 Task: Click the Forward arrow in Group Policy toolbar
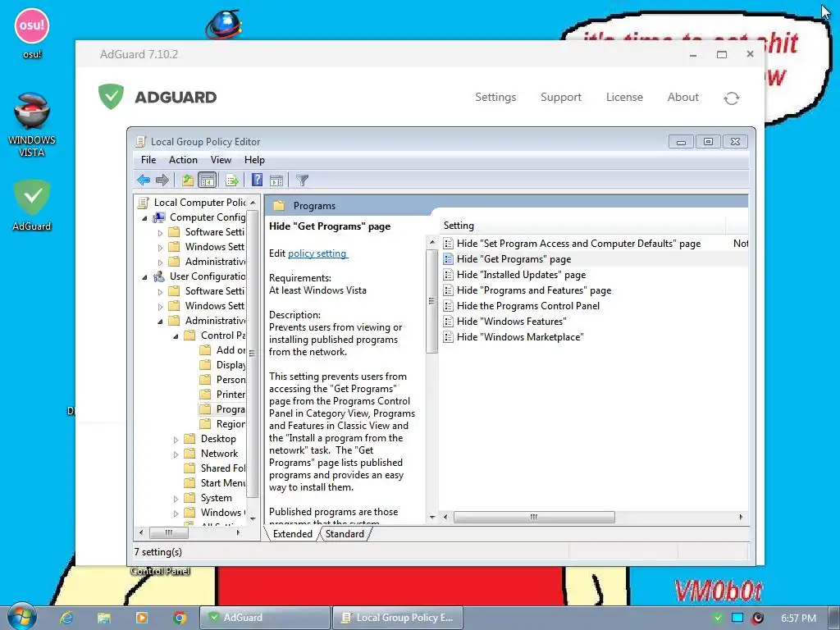(162, 180)
